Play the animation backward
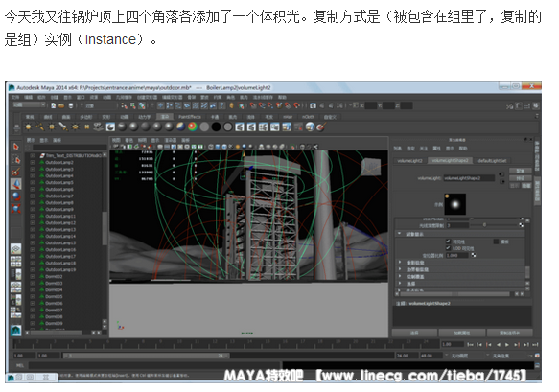The image size is (559, 392). [x=498, y=345]
